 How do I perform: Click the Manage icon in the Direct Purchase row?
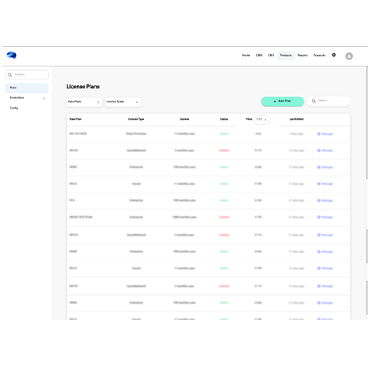pyautogui.click(x=319, y=134)
